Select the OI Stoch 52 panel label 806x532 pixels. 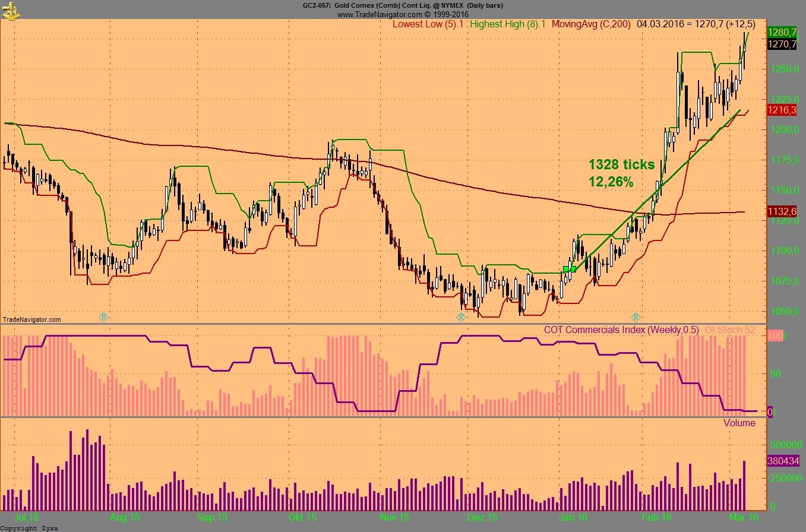(730, 330)
